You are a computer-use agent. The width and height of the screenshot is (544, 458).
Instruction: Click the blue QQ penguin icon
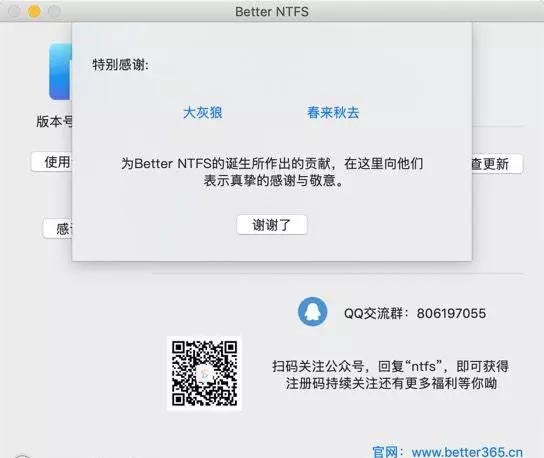pyautogui.click(x=312, y=311)
